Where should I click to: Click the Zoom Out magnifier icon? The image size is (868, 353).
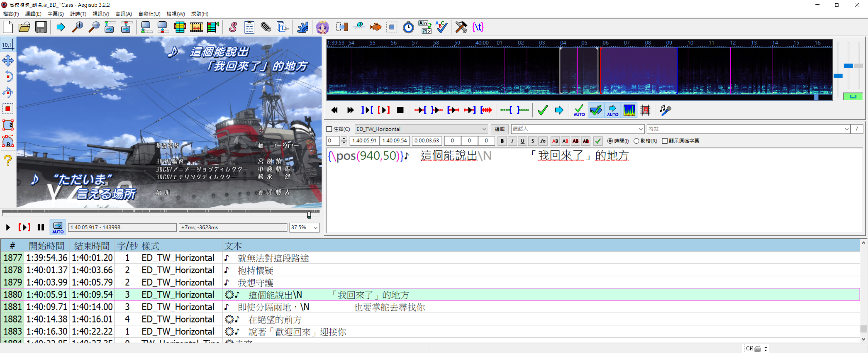94,27
